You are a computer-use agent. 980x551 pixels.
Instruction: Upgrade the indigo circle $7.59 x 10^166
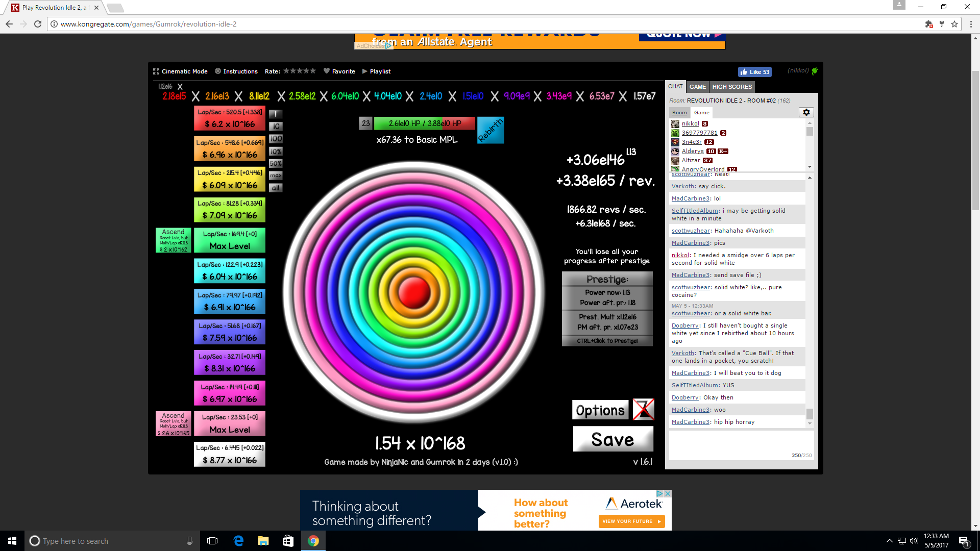pos(230,332)
